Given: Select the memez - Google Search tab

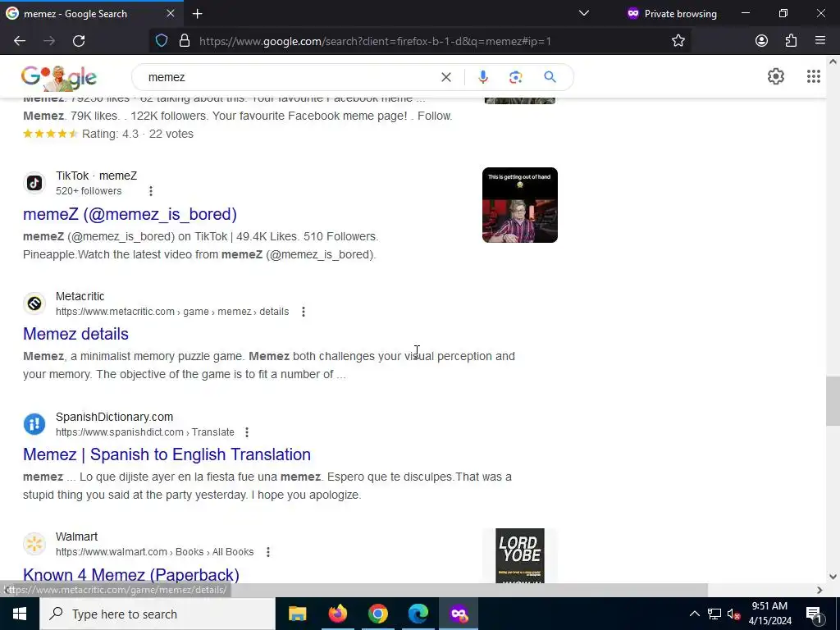Looking at the screenshot, I should [91, 14].
